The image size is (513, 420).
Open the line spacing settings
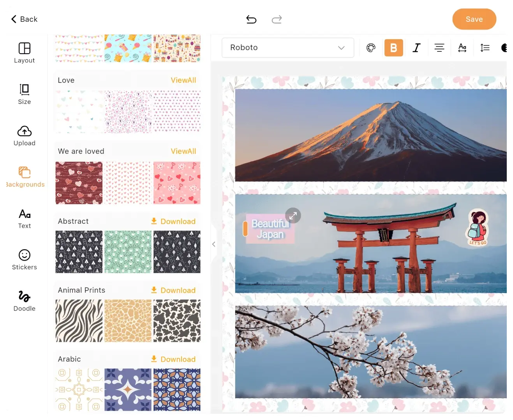point(485,47)
